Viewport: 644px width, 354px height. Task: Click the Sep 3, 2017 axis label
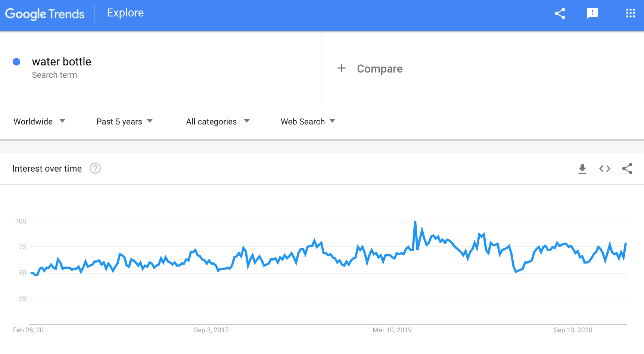pyautogui.click(x=211, y=330)
